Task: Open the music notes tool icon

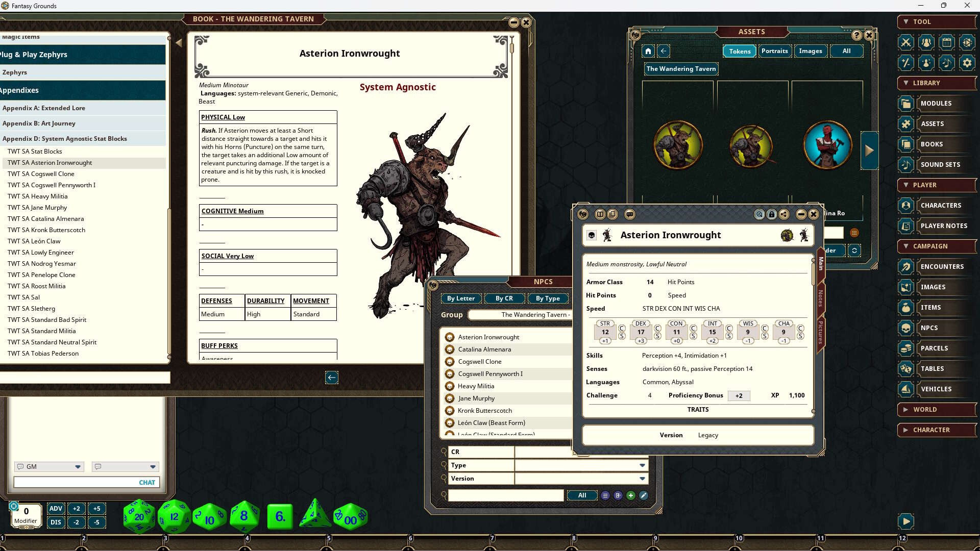Action: (x=947, y=63)
